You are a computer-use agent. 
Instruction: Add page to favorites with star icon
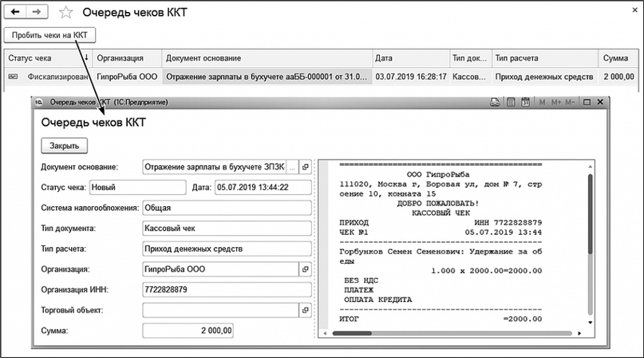66,13
